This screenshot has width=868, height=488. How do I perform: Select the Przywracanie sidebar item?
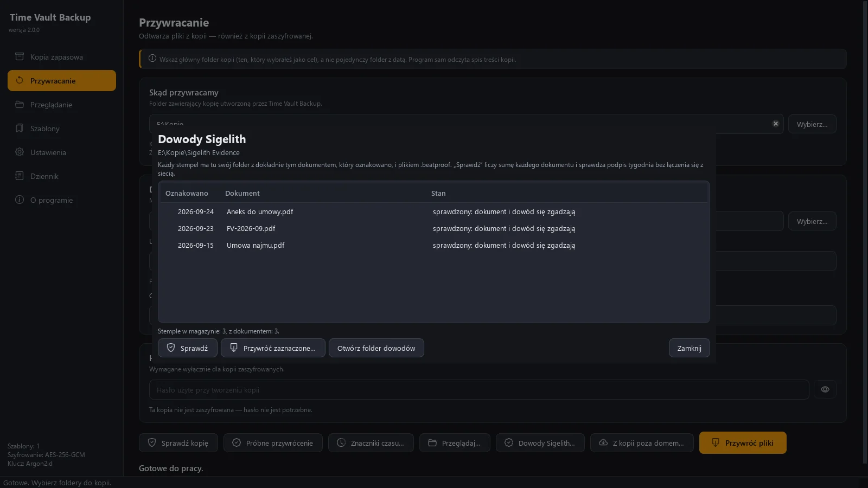(62, 81)
